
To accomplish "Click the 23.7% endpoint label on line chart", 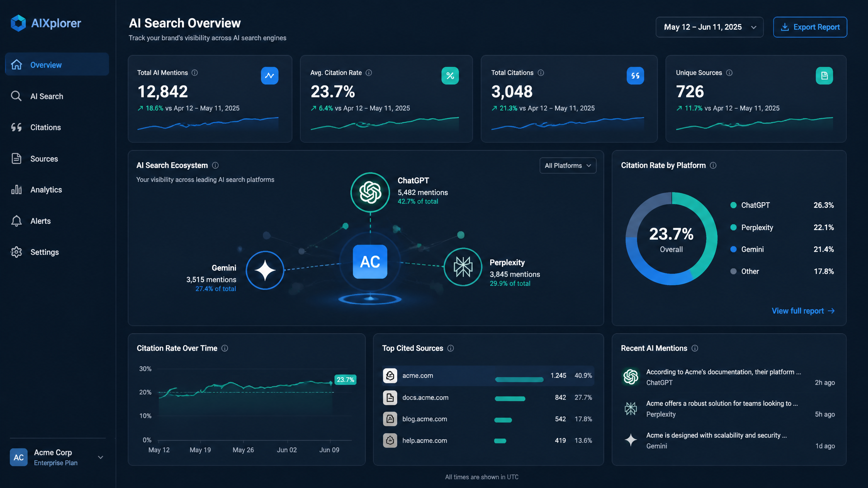I will (x=345, y=380).
